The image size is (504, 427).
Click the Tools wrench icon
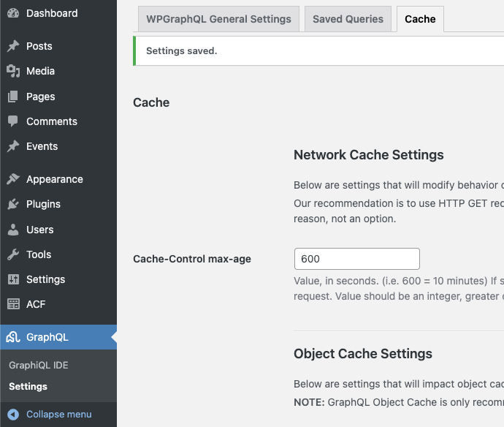[x=13, y=254]
